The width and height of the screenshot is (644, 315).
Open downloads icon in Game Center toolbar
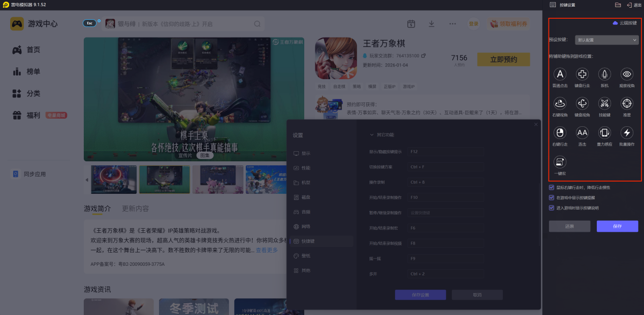(x=432, y=24)
